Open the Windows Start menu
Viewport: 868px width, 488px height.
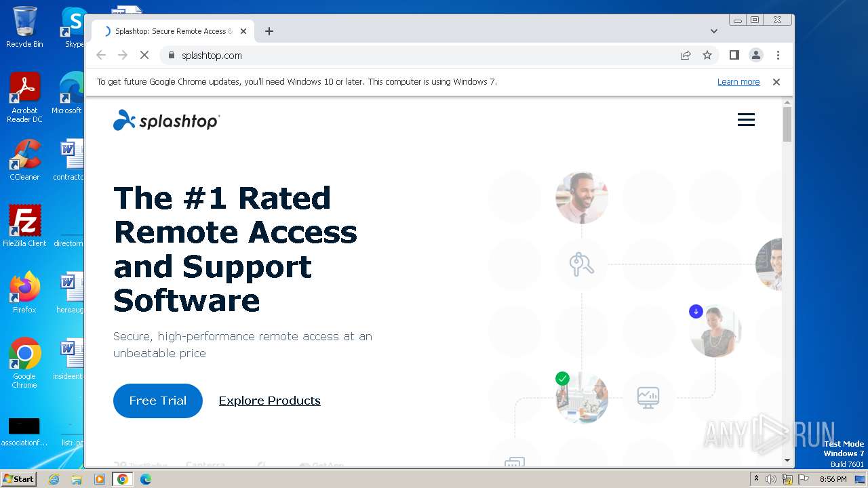point(19,479)
